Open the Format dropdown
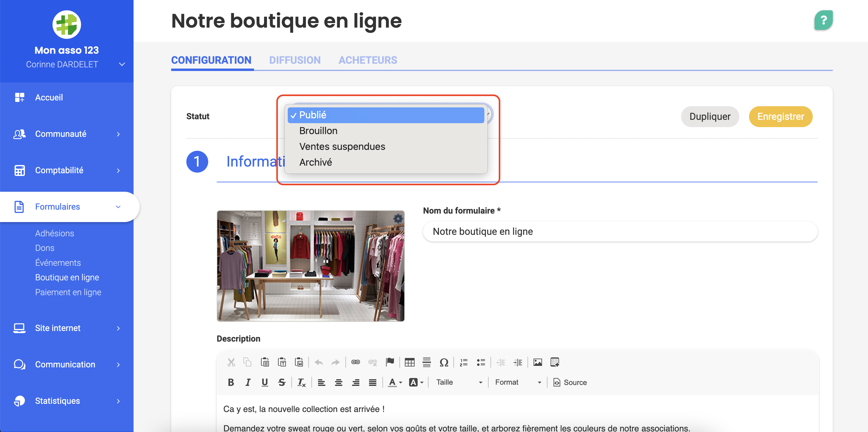This screenshot has height=432, width=868. tap(518, 382)
